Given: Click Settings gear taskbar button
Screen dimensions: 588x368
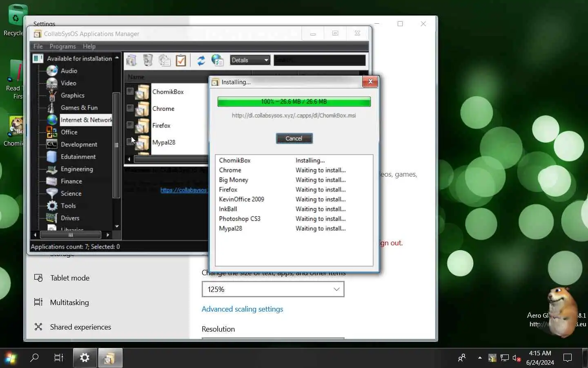Looking at the screenshot, I should pyautogui.click(x=85, y=358).
